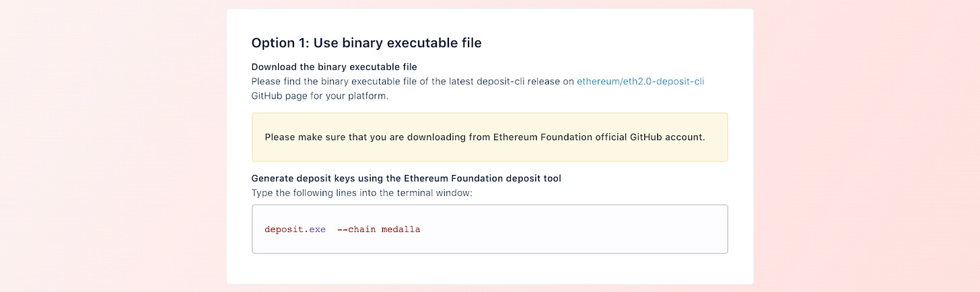The width and height of the screenshot is (980, 292).
Task: Click the yellow GitHub warning notice box
Action: (489, 137)
